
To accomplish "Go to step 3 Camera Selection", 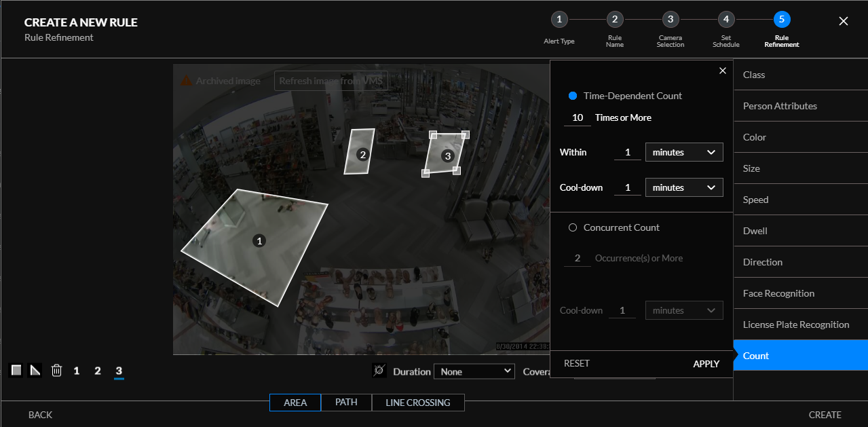I will [x=671, y=19].
